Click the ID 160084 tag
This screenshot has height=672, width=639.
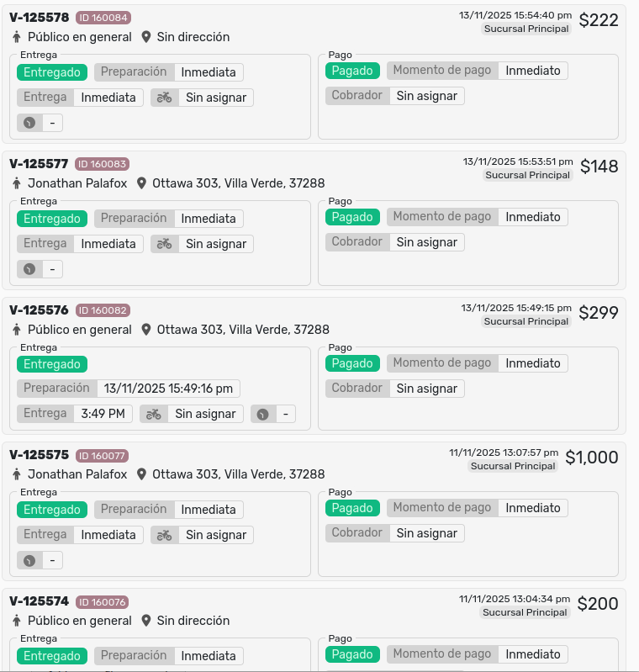pos(103,18)
